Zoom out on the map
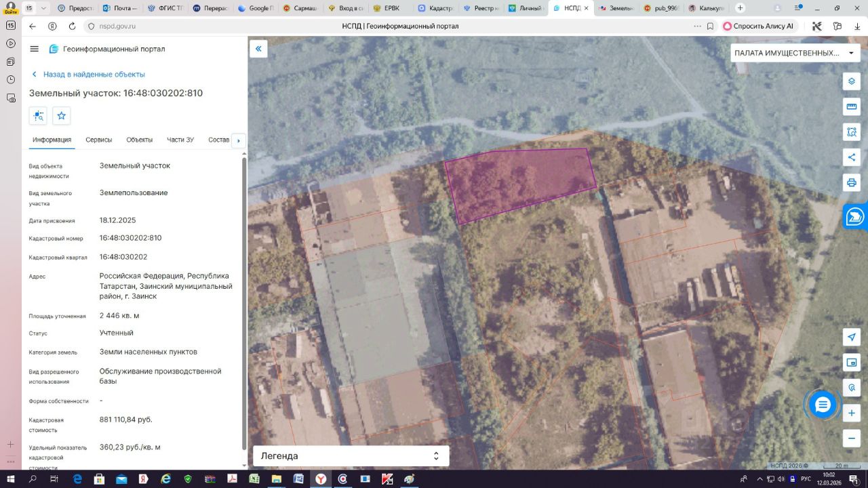This screenshot has width=868, height=488. coord(852,438)
